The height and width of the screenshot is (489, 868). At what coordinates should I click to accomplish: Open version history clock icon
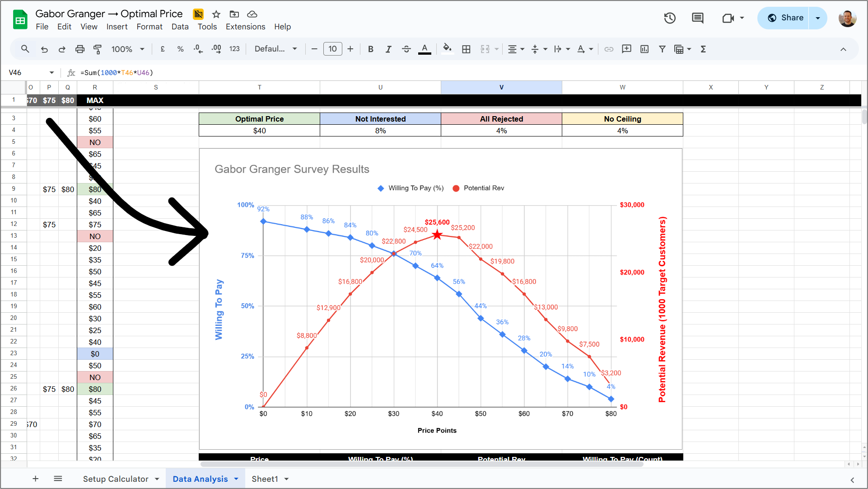670,18
